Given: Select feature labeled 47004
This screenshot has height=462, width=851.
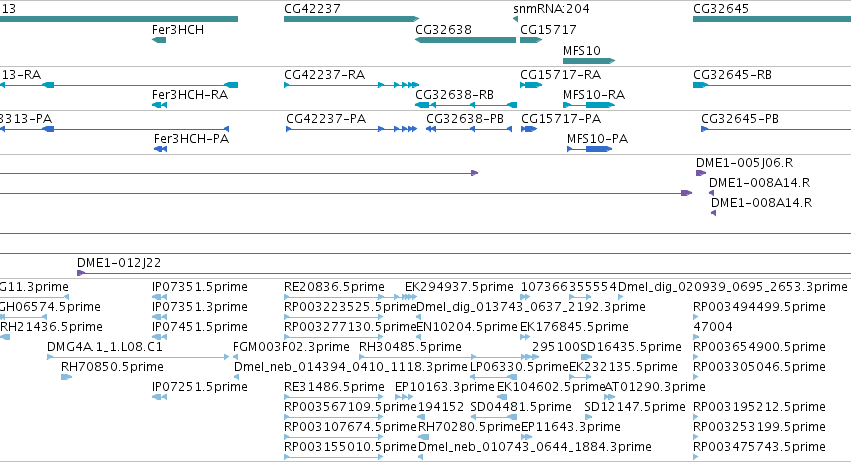Looking at the screenshot, I should (713, 327).
